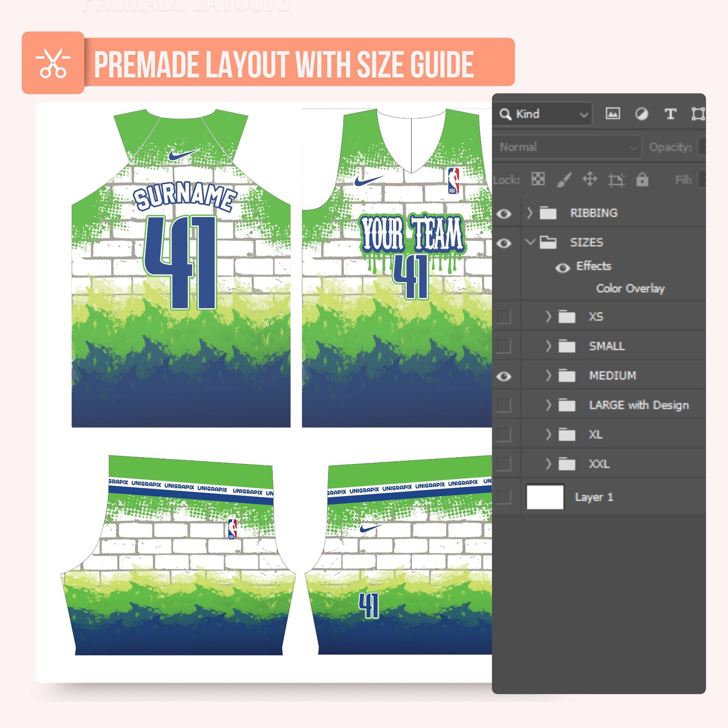The width and height of the screenshot is (728, 728).
Task: Expand the XXL group
Action: [548, 464]
